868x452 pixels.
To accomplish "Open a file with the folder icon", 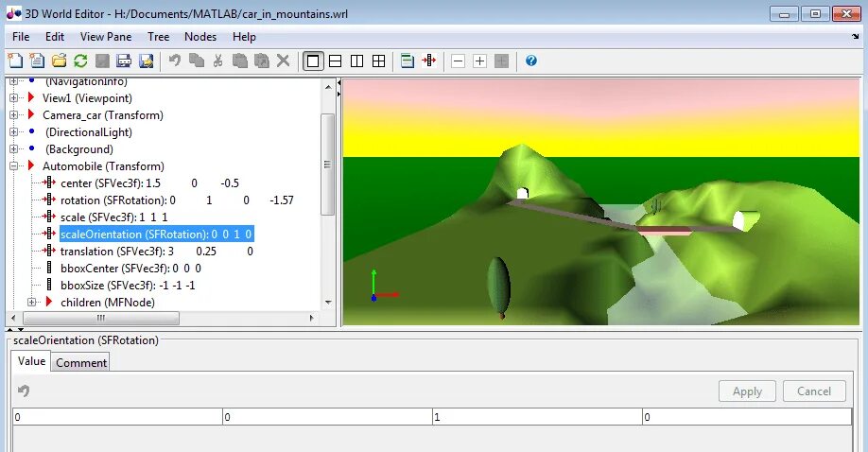I will pos(59,61).
